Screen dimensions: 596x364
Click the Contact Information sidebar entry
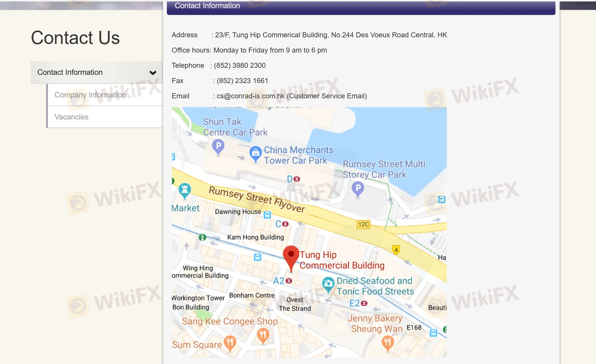point(70,72)
